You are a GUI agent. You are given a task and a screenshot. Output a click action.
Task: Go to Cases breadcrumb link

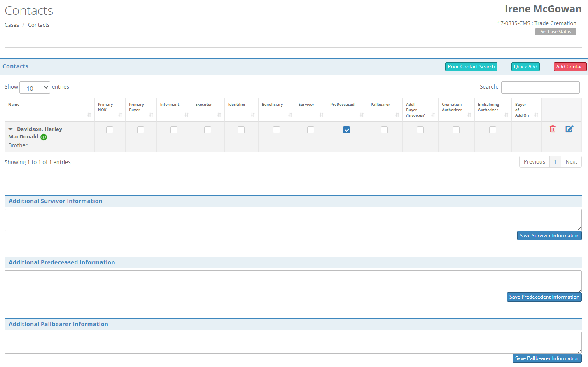coord(12,25)
